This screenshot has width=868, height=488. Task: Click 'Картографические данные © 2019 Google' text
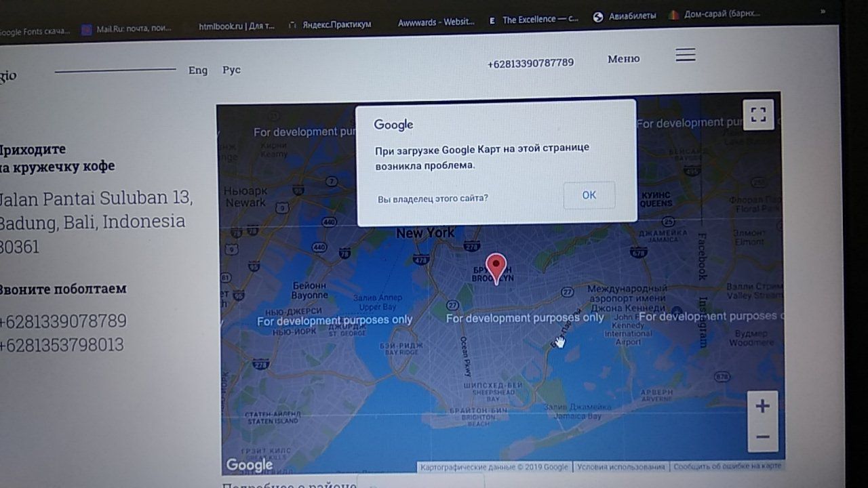[494, 467]
